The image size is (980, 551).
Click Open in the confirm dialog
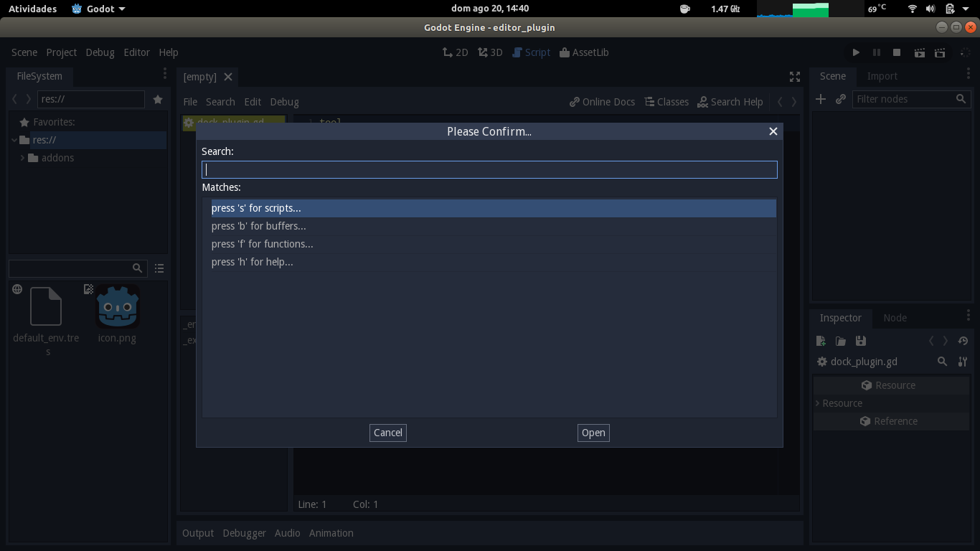coord(593,433)
